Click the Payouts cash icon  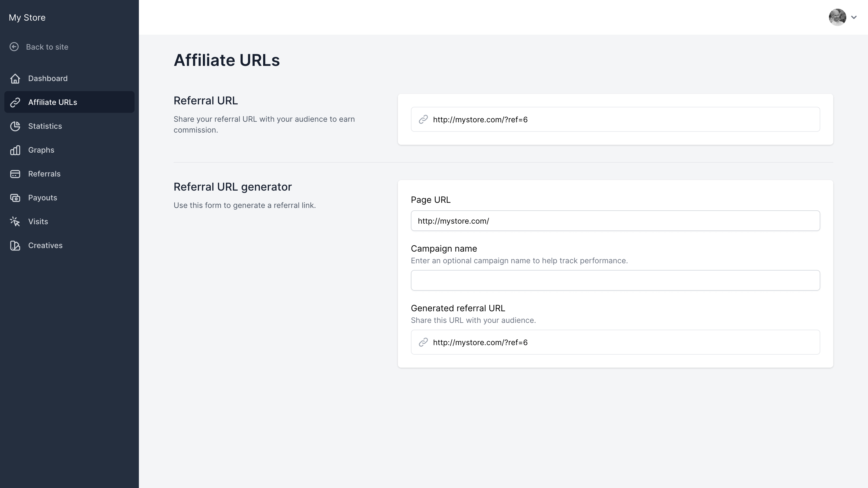15,198
